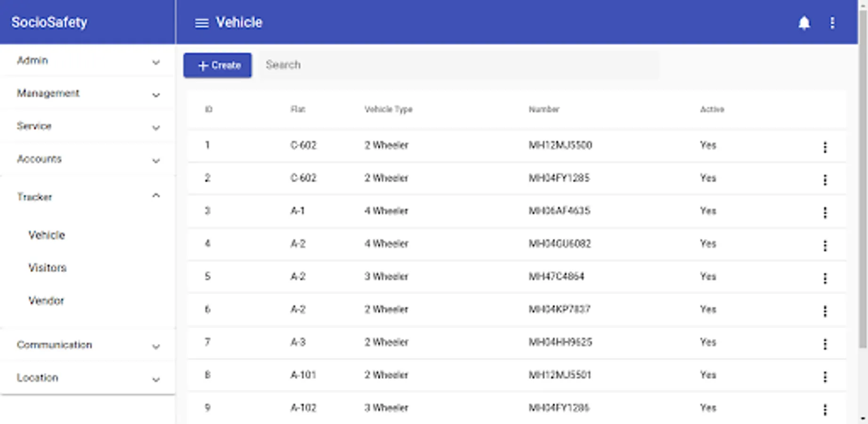868x424 pixels.
Task: Expand the Communication sidebar section
Action: (x=88, y=345)
